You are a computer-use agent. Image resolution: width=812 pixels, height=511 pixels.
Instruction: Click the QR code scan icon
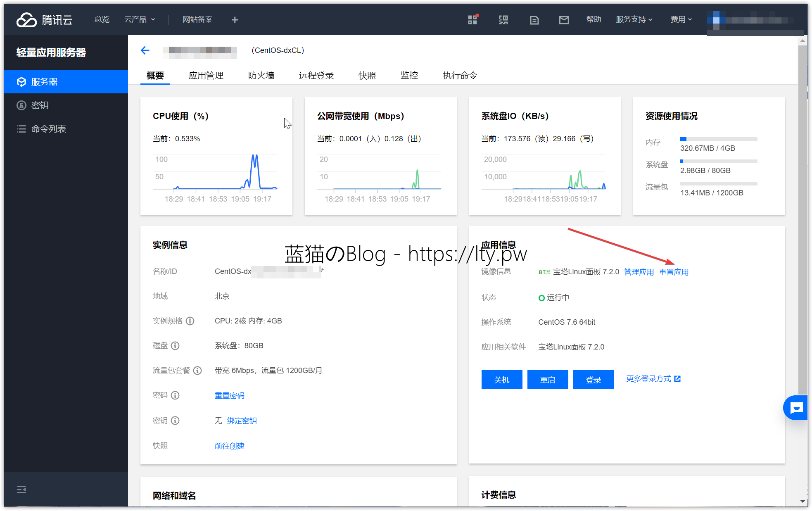click(503, 20)
